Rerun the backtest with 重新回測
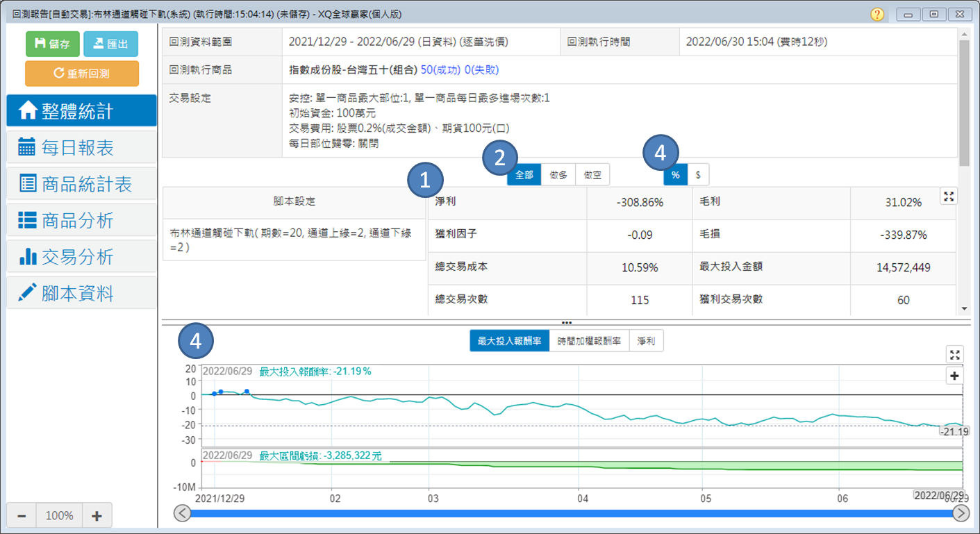This screenshot has width=980, height=534. coord(81,74)
